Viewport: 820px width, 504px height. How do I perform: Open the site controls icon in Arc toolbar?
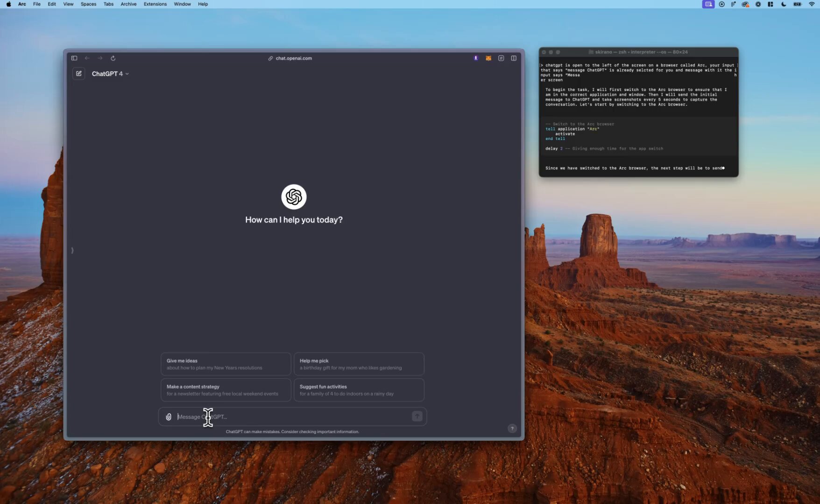501,58
